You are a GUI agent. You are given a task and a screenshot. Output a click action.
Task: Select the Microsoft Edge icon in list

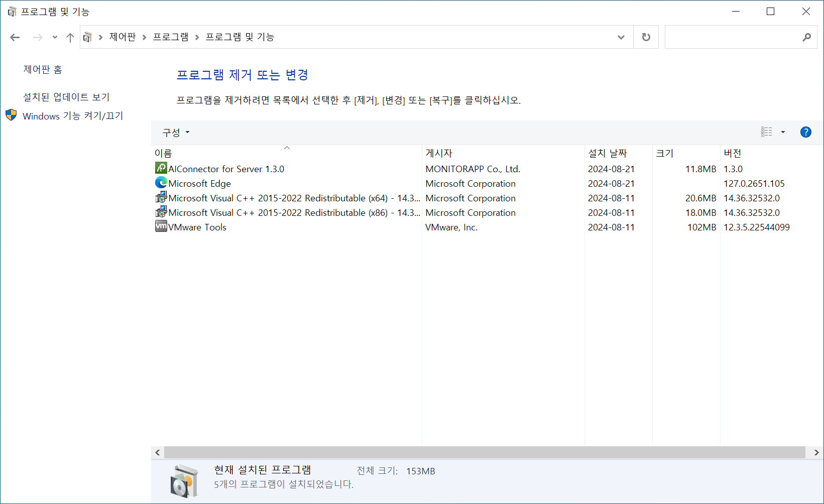click(161, 183)
